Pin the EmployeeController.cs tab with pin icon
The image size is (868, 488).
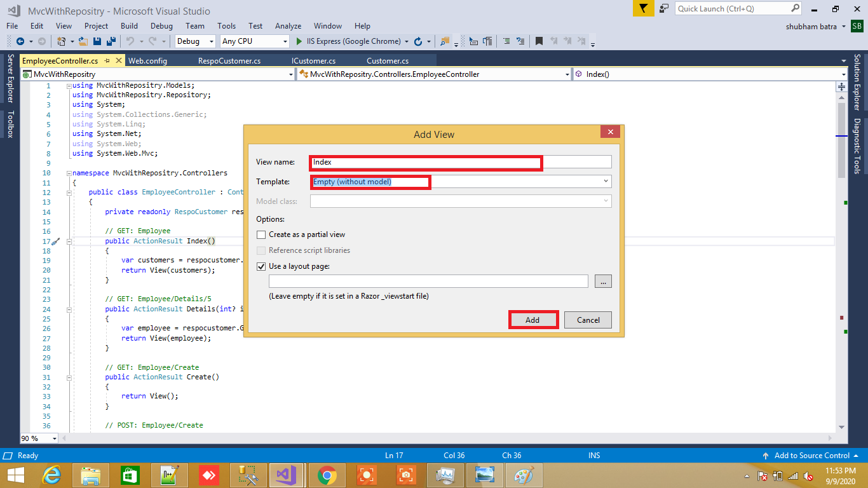[x=107, y=60]
